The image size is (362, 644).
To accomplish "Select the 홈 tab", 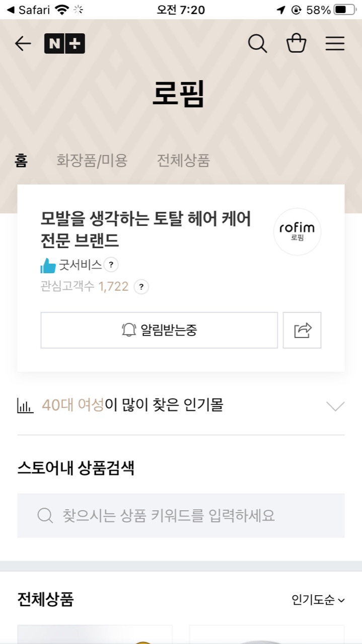I will click(x=21, y=161).
